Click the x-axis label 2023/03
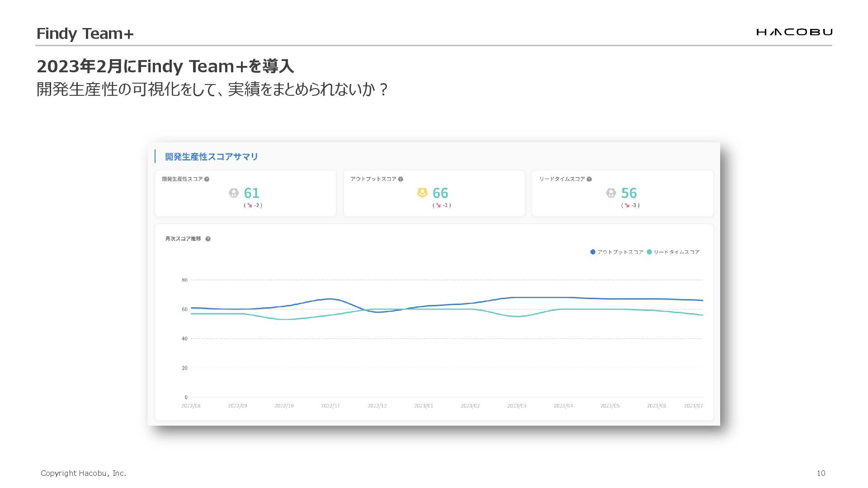 [x=517, y=406]
